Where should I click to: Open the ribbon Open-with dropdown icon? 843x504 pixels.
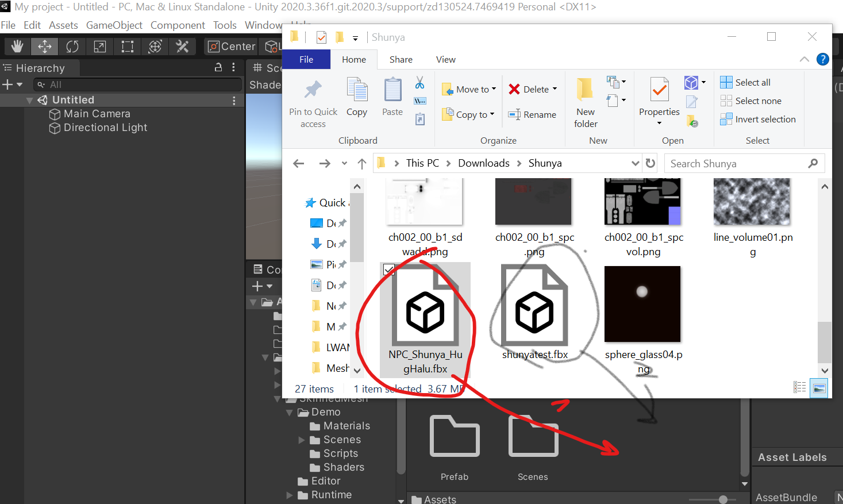click(695, 82)
